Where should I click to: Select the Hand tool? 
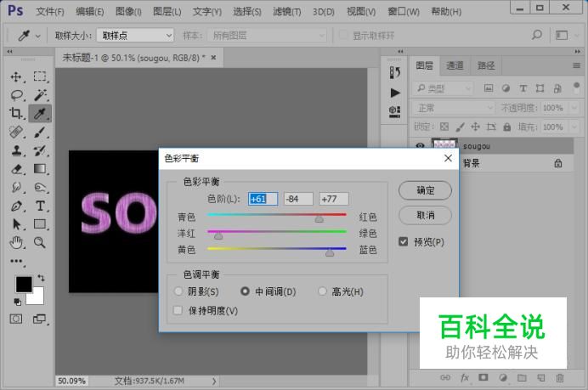[x=16, y=243]
